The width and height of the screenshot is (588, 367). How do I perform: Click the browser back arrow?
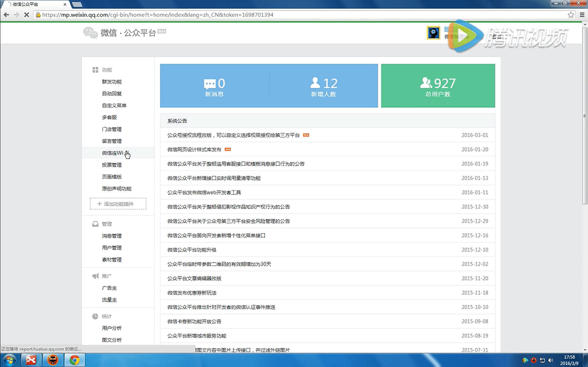[6, 15]
